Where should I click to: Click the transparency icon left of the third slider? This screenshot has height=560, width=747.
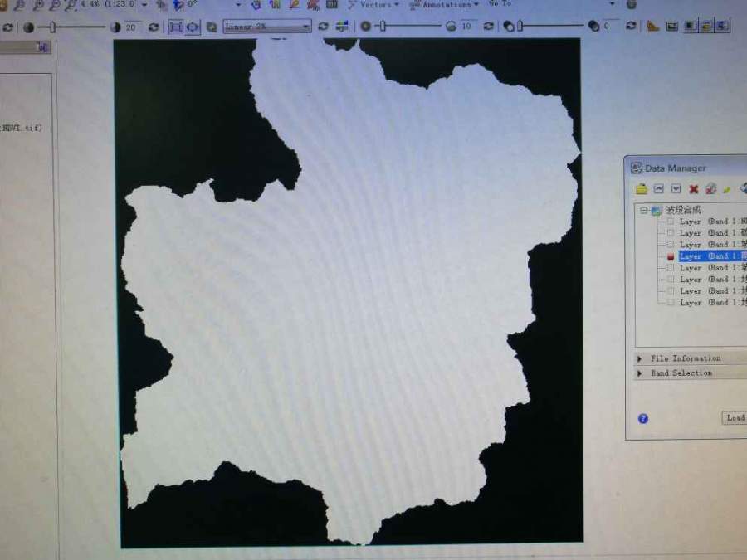509,27
